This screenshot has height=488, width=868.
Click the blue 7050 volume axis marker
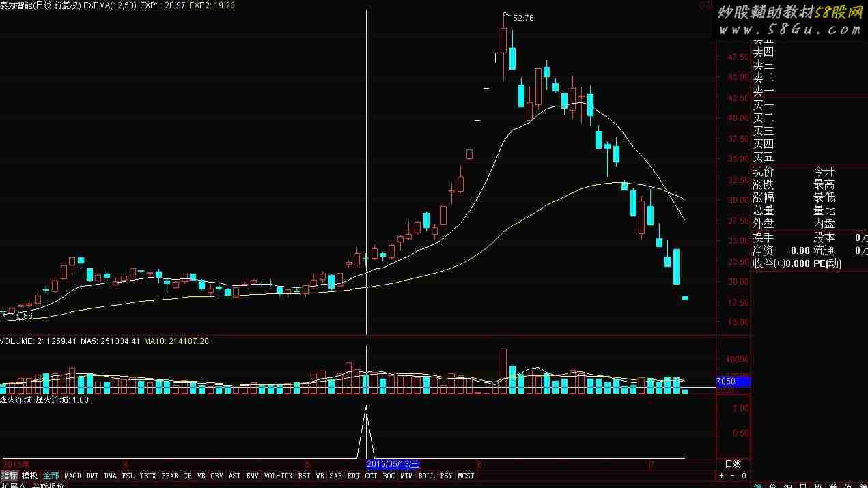coord(733,382)
